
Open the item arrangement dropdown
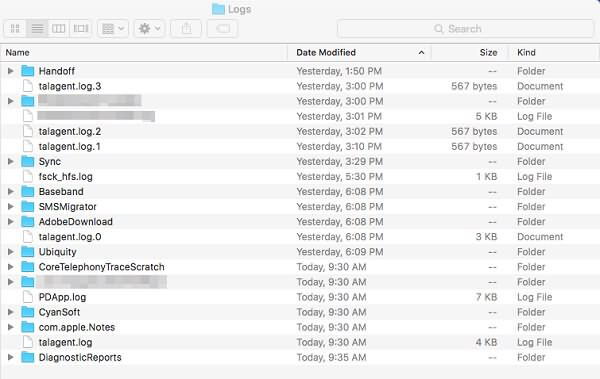113,28
